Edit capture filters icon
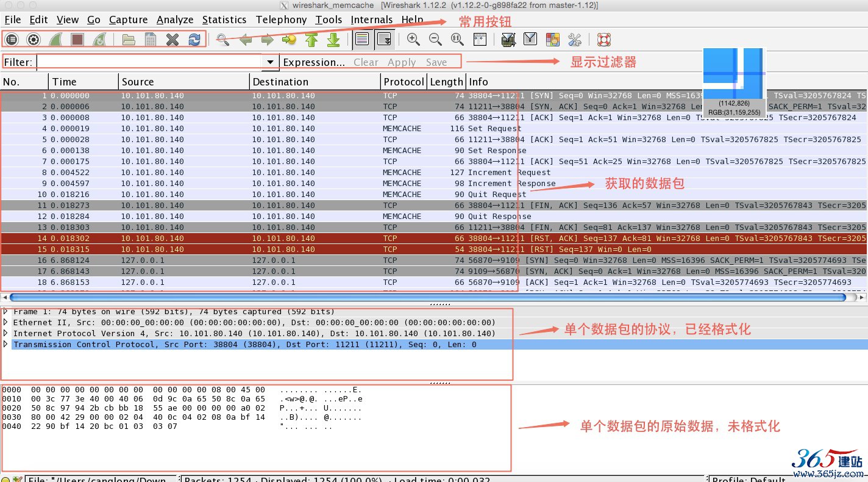The image size is (868, 482). [508, 40]
